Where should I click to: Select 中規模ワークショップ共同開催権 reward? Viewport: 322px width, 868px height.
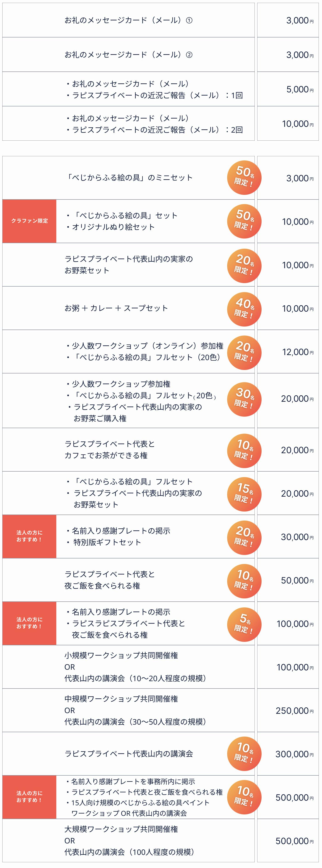click(121, 699)
